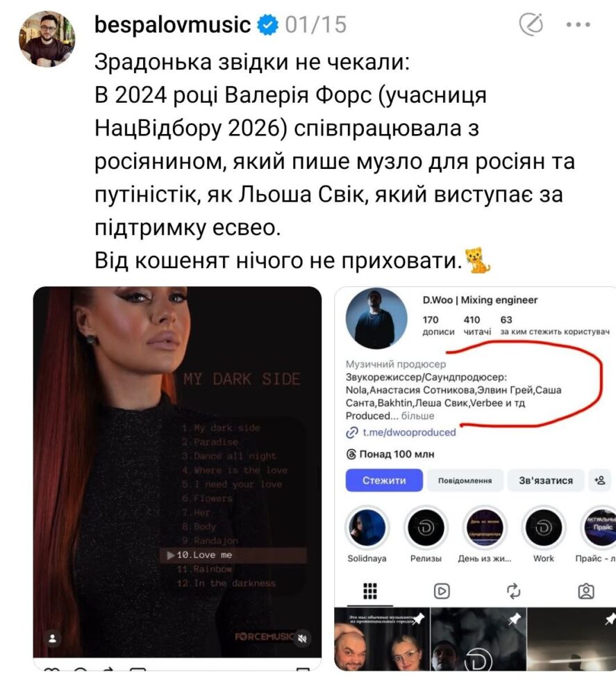The height and width of the screenshot is (695, 616).
Task: Select track 10. Love me
Action: point(233,555)
